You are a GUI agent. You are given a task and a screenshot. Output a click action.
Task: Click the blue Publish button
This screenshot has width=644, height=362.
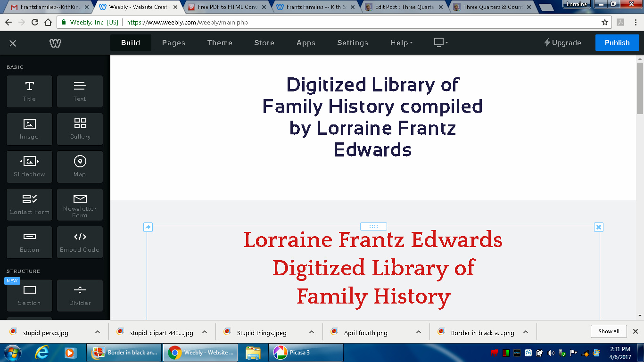coord(617,43)
